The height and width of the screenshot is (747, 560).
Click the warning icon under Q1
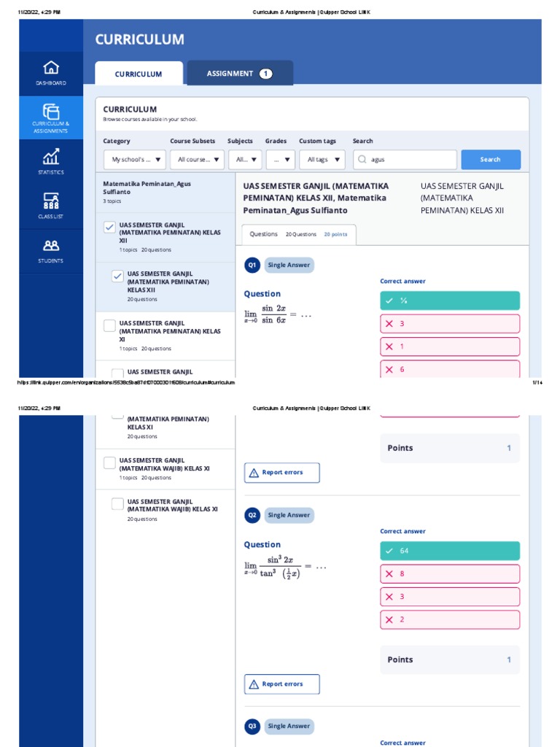coord(254,473)
